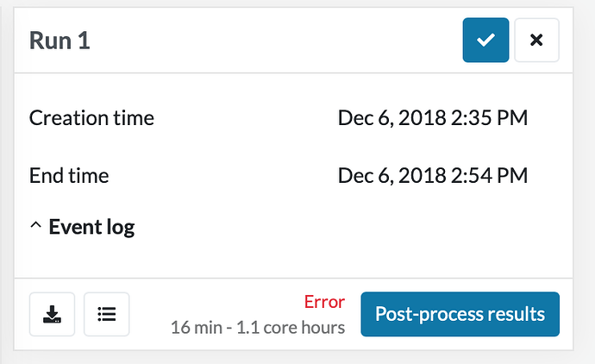Click the red Error status text

[x=324, y=302]
